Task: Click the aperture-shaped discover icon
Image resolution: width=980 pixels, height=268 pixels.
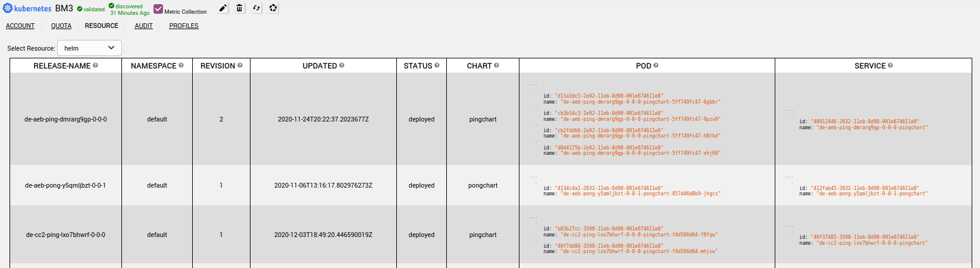Action: 273,8
